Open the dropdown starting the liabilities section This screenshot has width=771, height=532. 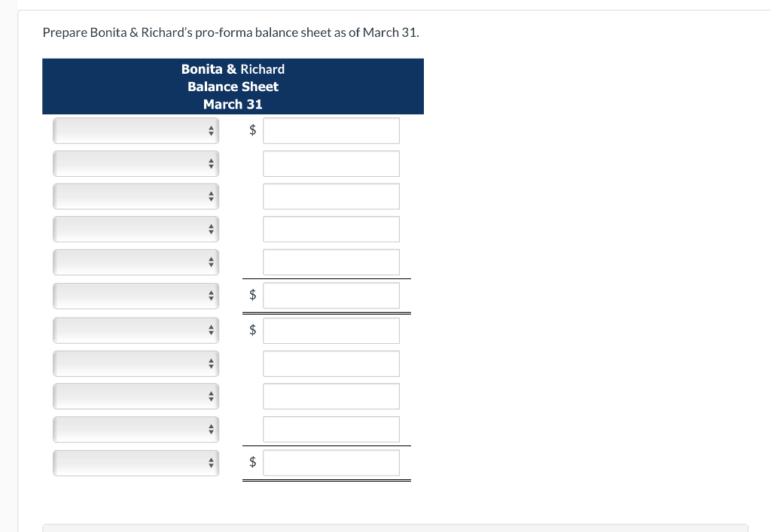click(136, 330)
